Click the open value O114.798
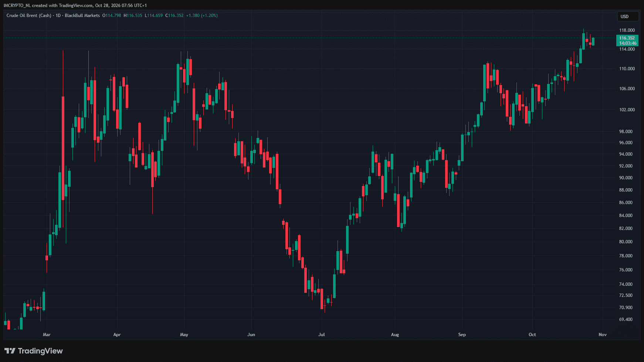 coord(112,16)
